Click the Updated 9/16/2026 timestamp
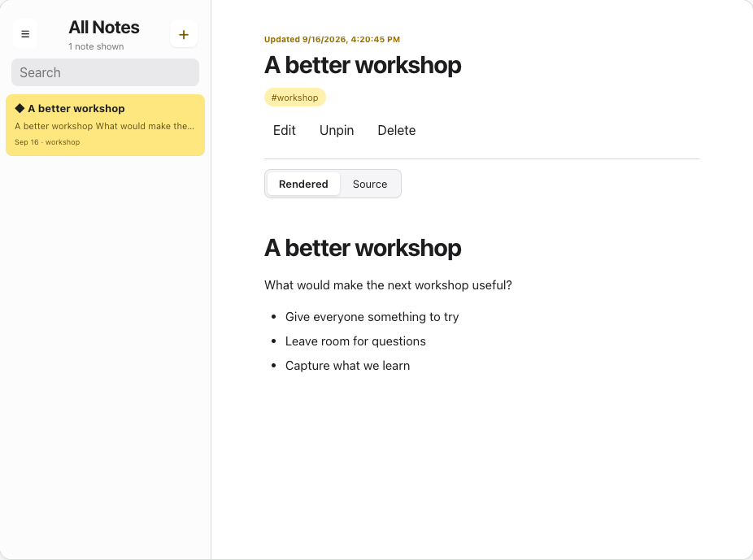 (x=332, y=39)
